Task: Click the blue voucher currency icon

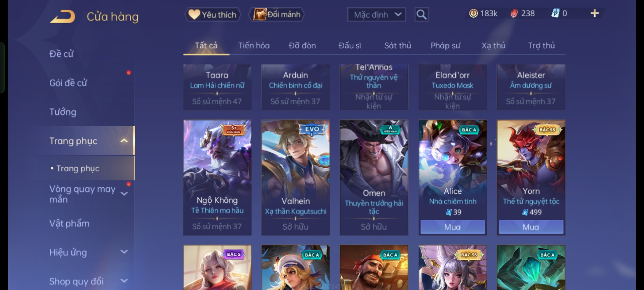Action: 555,13
